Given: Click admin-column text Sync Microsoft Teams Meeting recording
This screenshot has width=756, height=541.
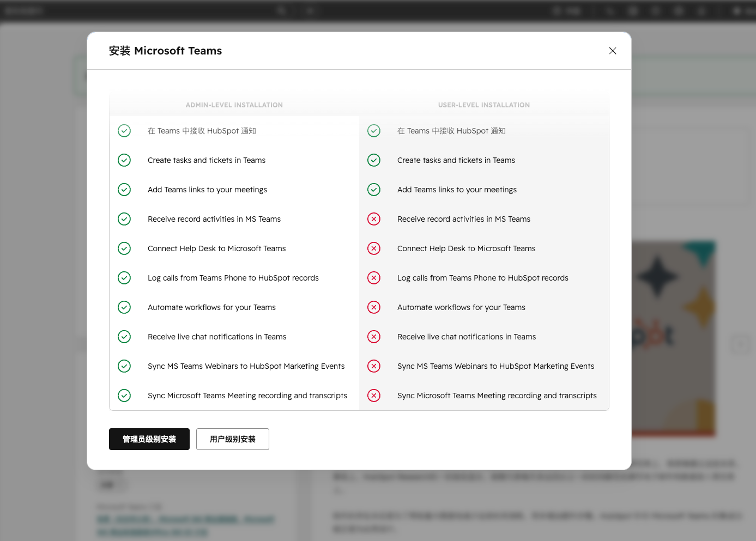Looking at the screenshot, I should [x=247, y=396].
